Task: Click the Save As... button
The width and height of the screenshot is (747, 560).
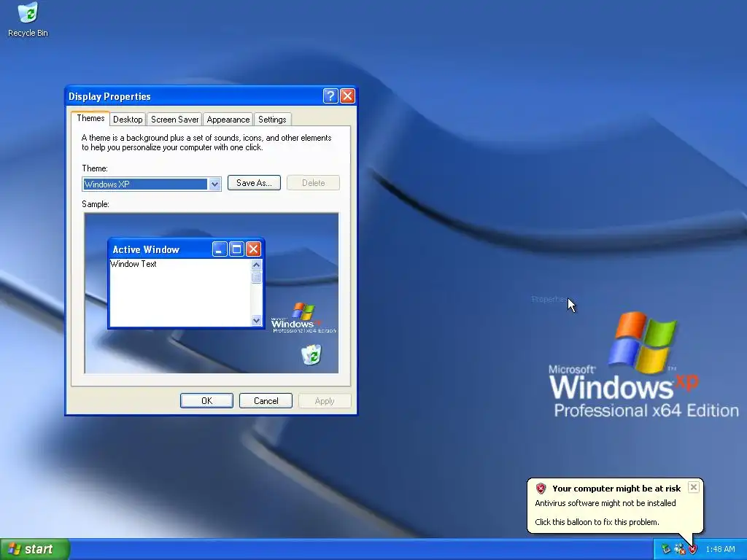Action: [254, 183]
